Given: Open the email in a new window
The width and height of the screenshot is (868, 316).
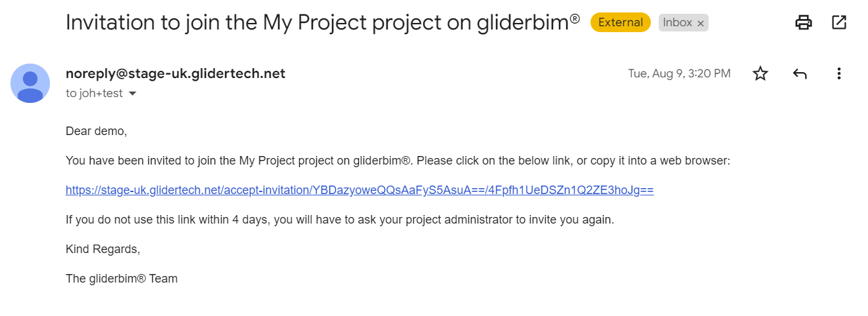Looking at the screenshot, I should pos(838,22).
